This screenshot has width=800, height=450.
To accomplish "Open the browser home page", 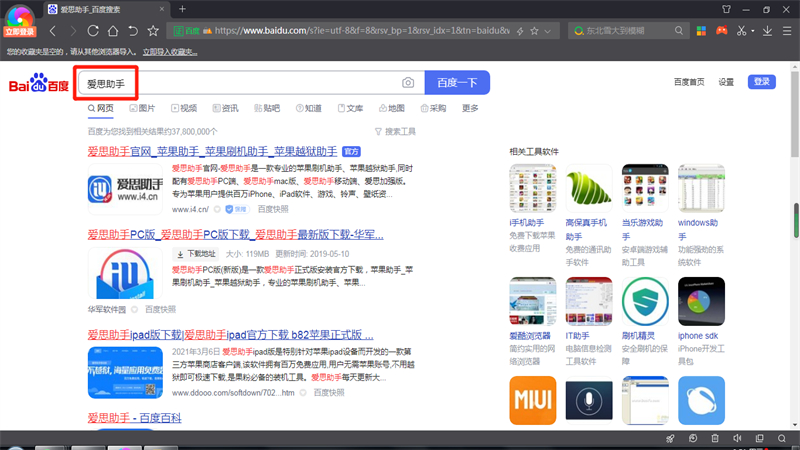I will 113,31.
